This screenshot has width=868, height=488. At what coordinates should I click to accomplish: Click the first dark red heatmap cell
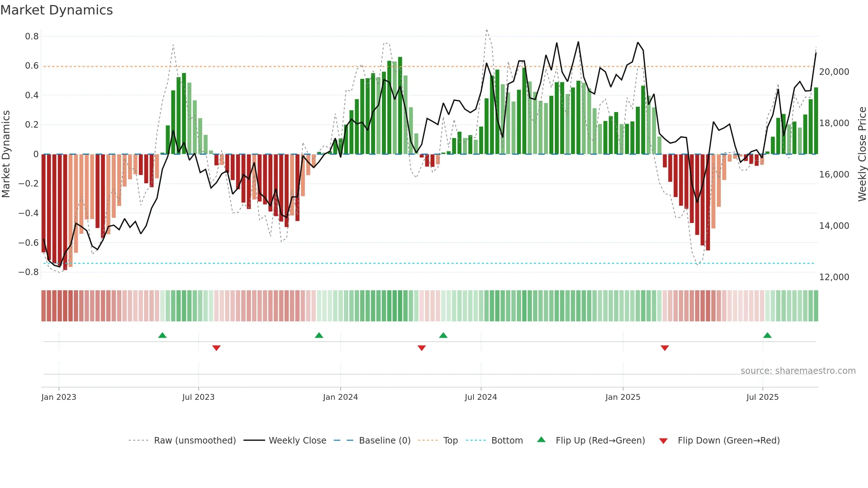click(x=43, y=306)
